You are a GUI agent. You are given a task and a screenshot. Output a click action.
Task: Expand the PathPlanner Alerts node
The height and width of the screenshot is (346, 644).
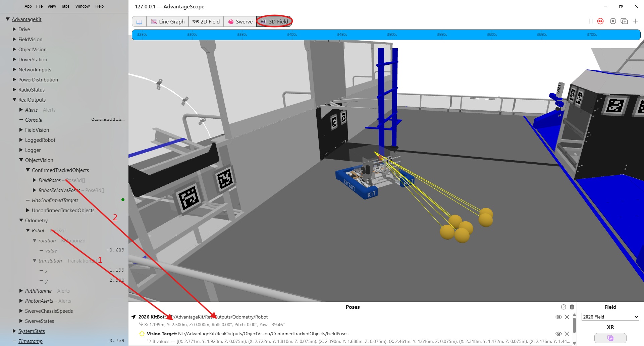point(21,291)
